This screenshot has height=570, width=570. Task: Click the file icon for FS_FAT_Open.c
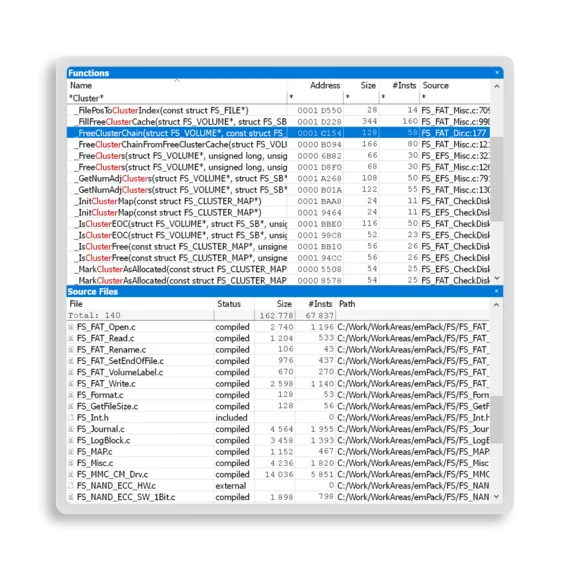(71, 327)
